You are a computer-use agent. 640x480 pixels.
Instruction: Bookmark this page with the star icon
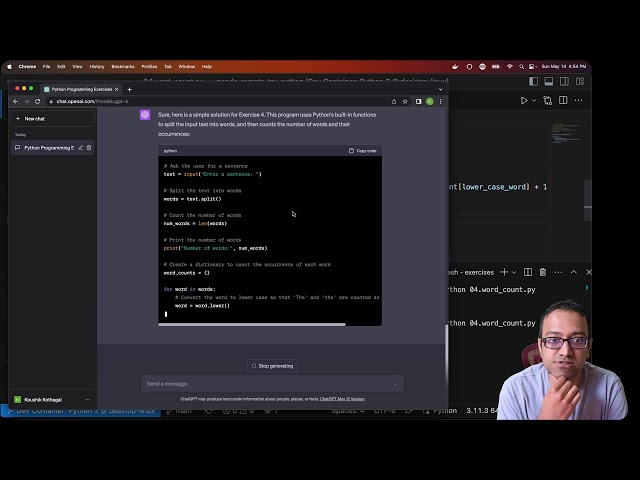tap(405, 101)
